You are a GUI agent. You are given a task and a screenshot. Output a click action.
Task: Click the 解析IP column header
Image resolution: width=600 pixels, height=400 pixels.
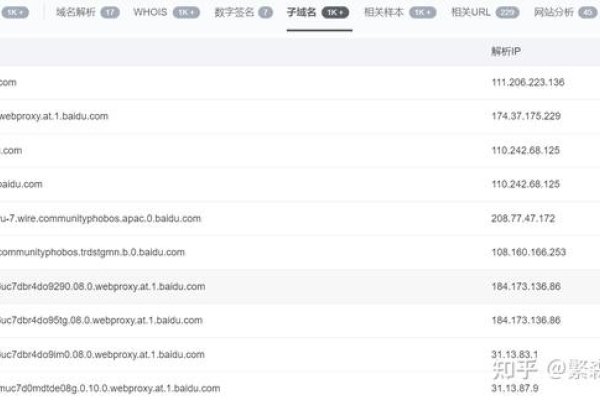(x=507, y=49)
